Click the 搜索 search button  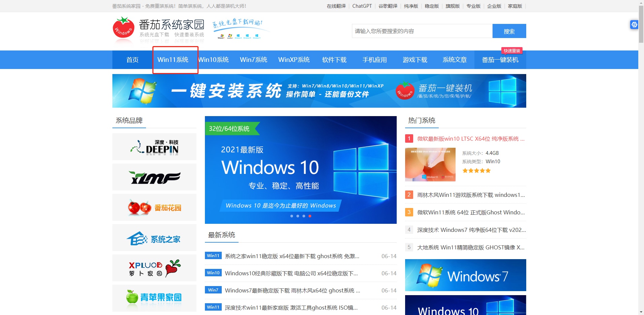pyautogui.click(x=509, y=31)
